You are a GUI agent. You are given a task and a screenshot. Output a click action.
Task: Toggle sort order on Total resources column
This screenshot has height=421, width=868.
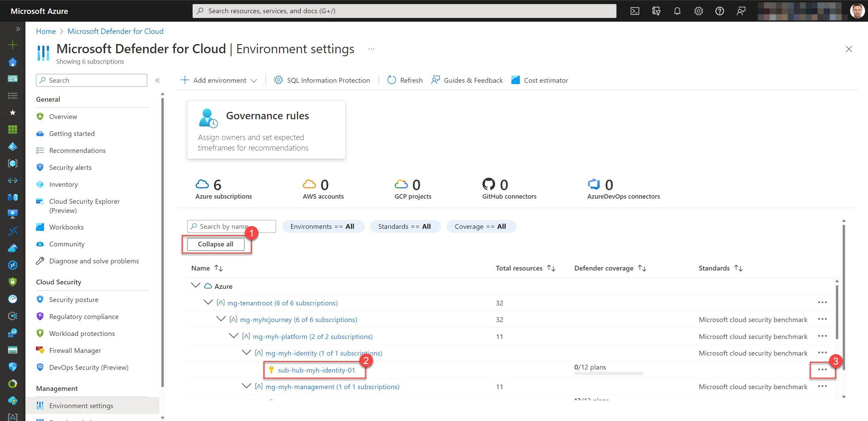[x=551, y=268]
